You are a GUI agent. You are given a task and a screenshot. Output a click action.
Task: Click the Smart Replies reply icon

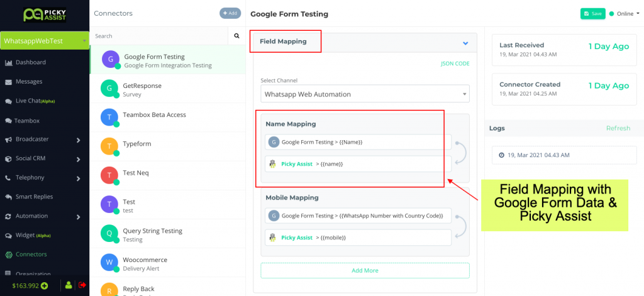8,197
